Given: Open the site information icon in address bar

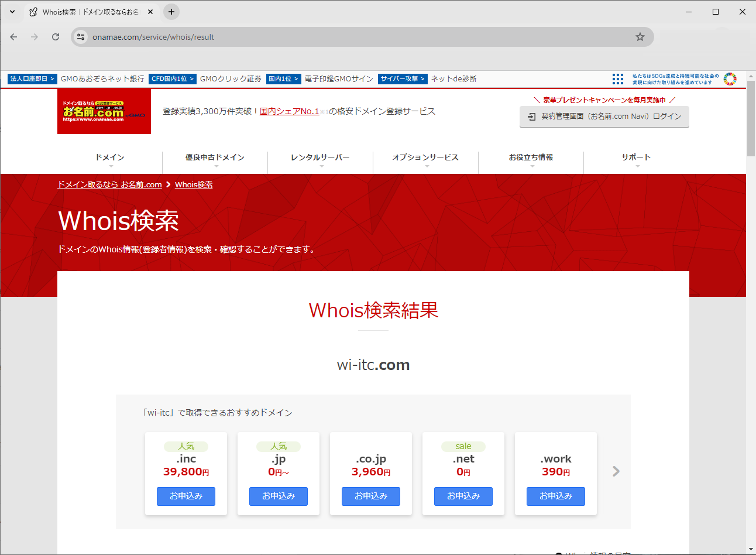Looking at the screenshot, I should tap(81, 37).
